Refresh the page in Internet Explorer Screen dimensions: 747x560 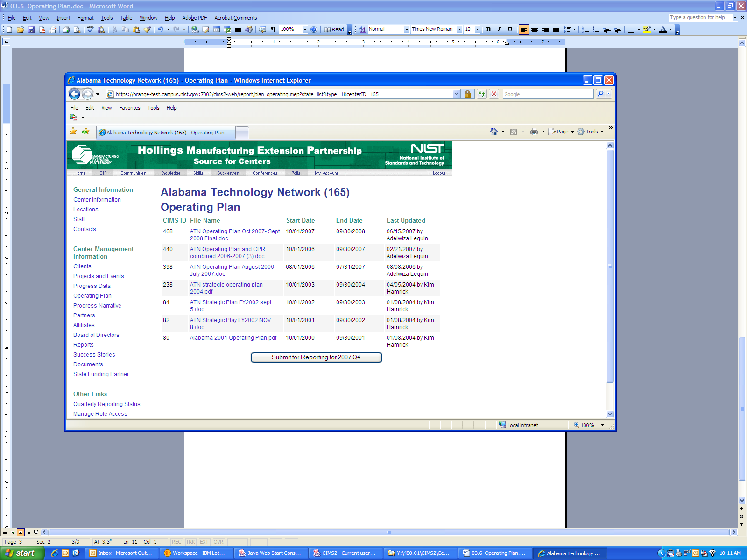[482, 94]
